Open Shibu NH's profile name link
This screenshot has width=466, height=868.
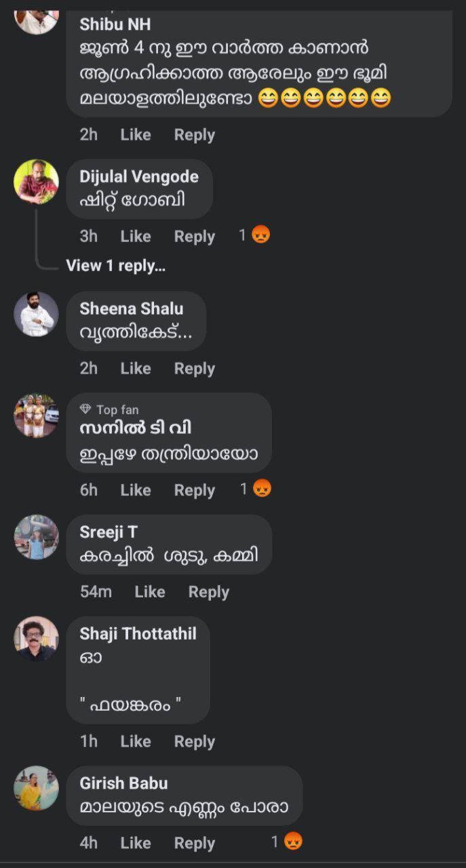click(115, 24)
